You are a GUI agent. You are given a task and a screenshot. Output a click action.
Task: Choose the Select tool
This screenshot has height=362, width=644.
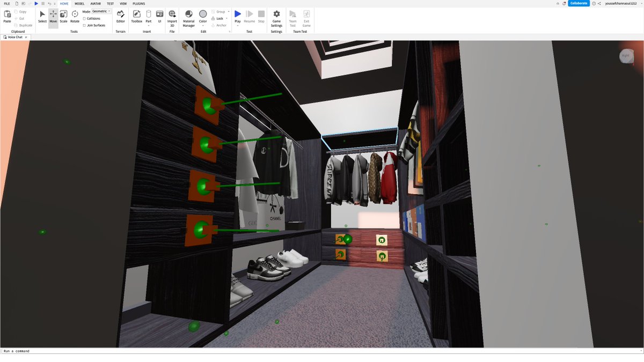pyautogui.click(x=42, y=16)
